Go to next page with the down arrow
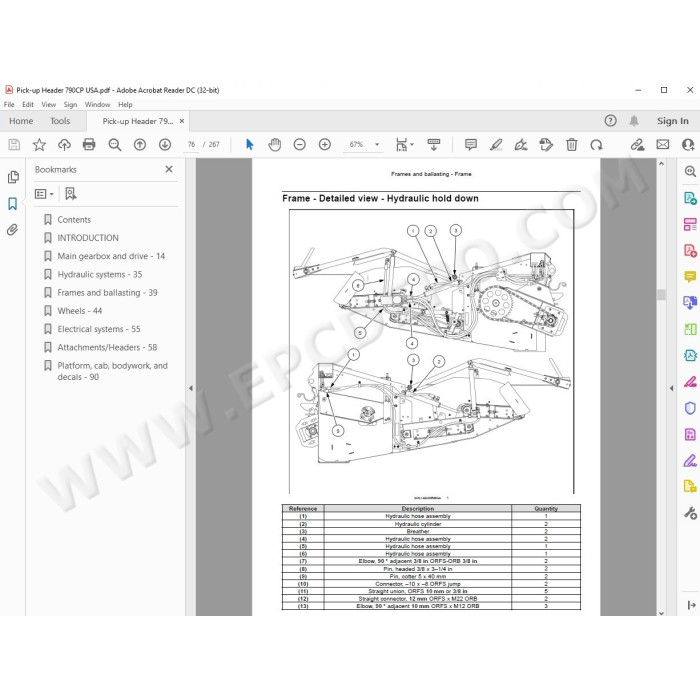This screenshot has height=700, width=700. (165, 145)
